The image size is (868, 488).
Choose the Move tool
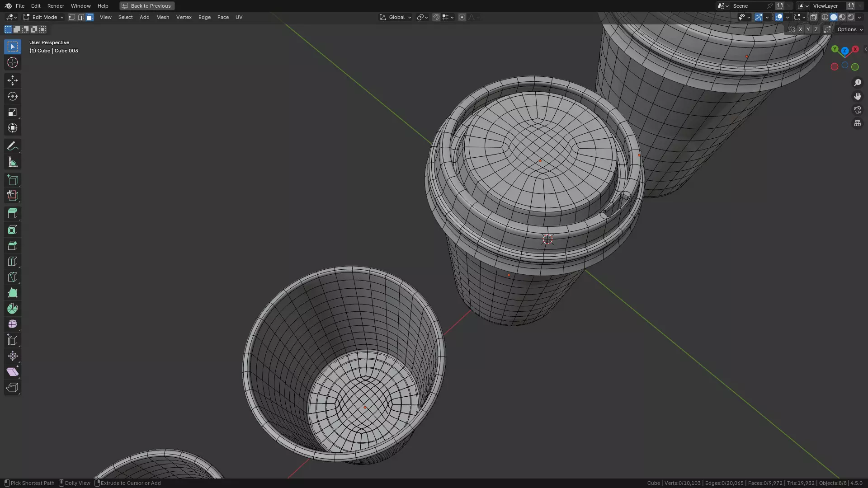pos(13,80)
